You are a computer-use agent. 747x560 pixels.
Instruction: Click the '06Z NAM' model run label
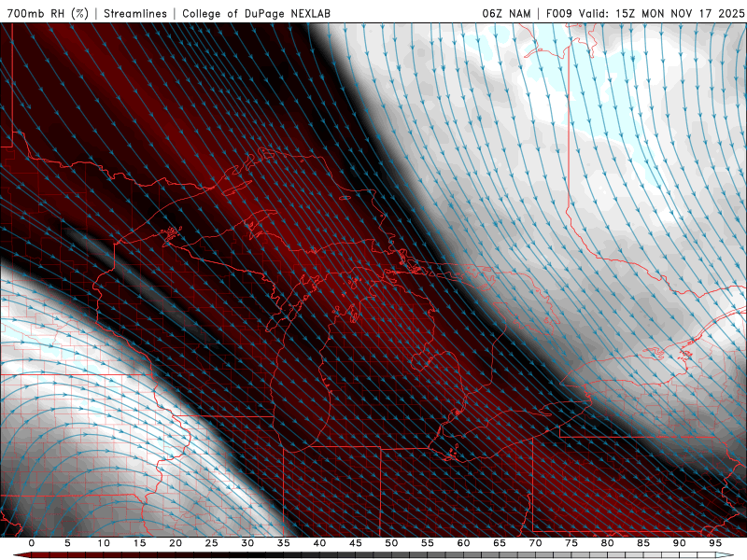pyautogui.click(x=506, y=13)
